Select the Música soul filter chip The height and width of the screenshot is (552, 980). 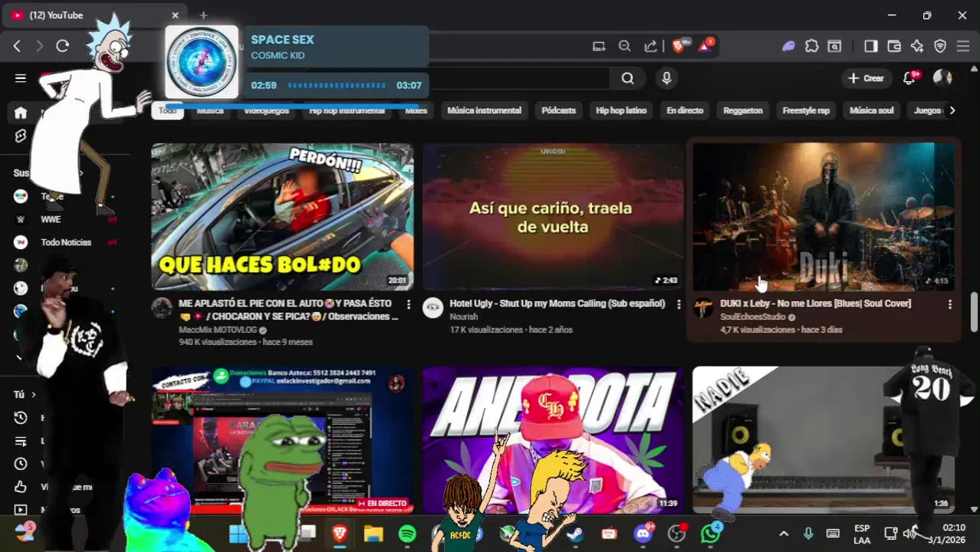[872, 110]
